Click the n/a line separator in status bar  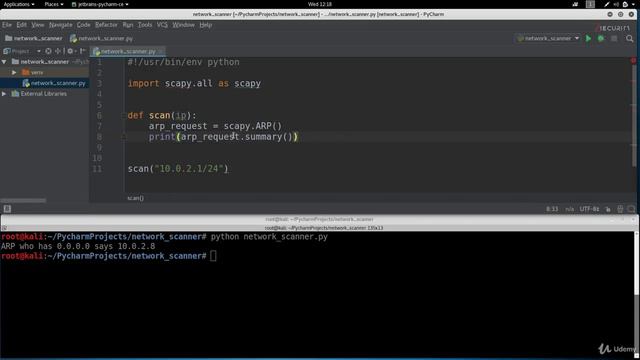tap(569, 209)
